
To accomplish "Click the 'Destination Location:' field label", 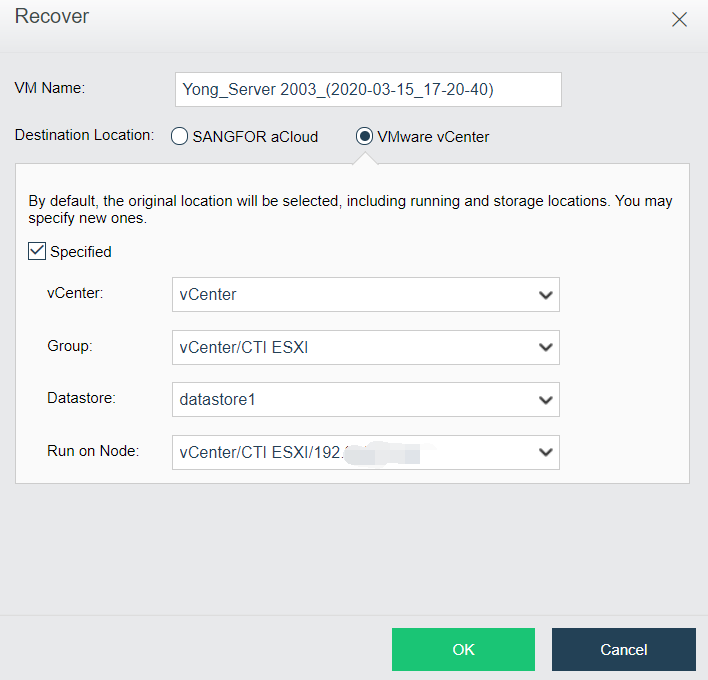I will pos(84,135).
